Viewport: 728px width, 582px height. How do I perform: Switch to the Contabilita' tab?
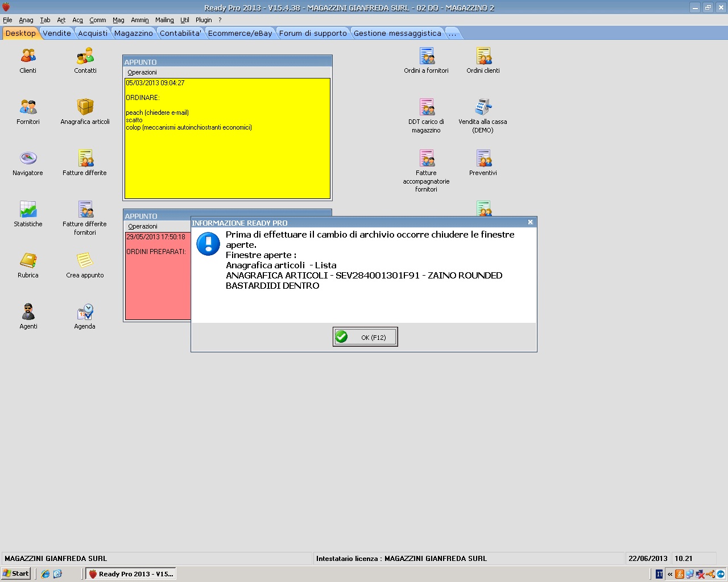pyautogui.click(x=180, y=33)
